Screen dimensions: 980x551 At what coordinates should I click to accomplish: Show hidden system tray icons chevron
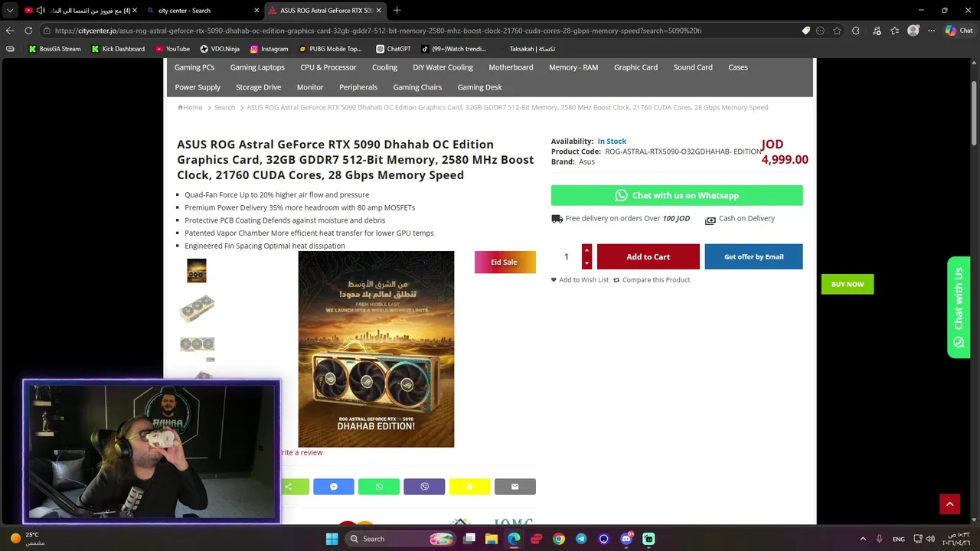863,539
